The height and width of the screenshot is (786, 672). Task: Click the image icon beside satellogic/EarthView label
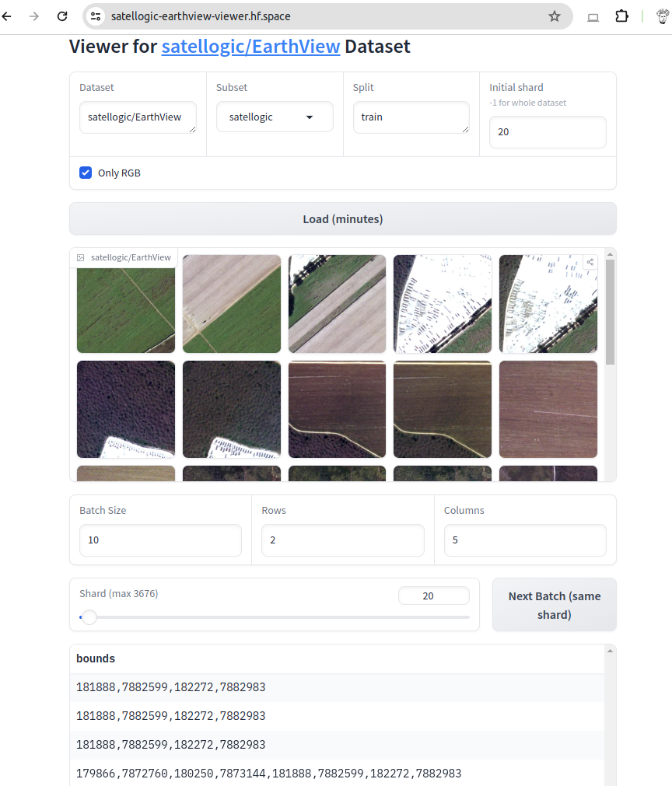click(x=80, y=257)
